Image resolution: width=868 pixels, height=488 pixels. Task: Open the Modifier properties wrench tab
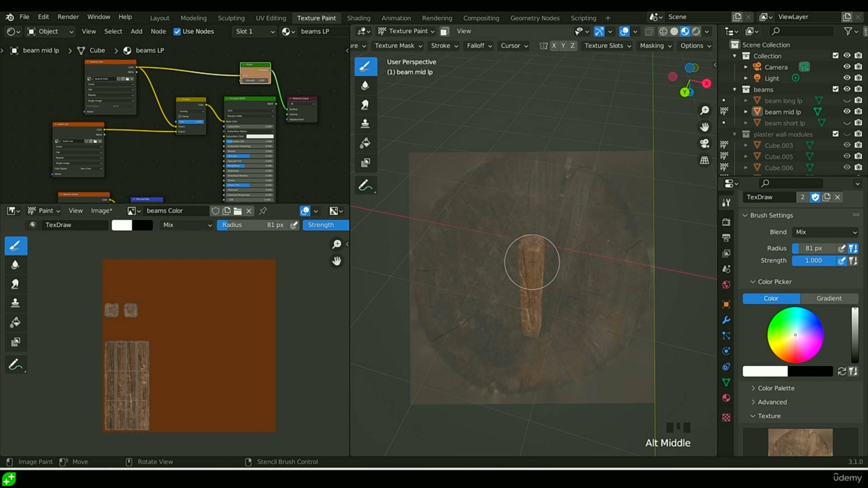pos(726,320)
